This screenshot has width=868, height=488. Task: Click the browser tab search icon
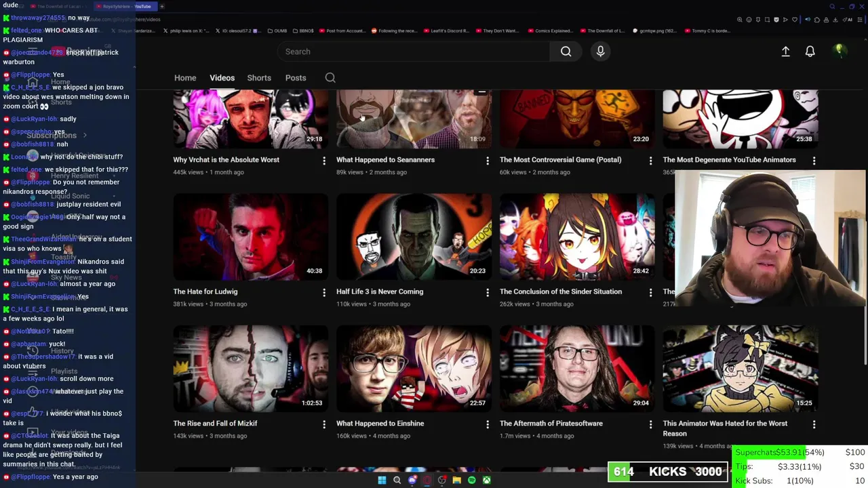point(832,6)
